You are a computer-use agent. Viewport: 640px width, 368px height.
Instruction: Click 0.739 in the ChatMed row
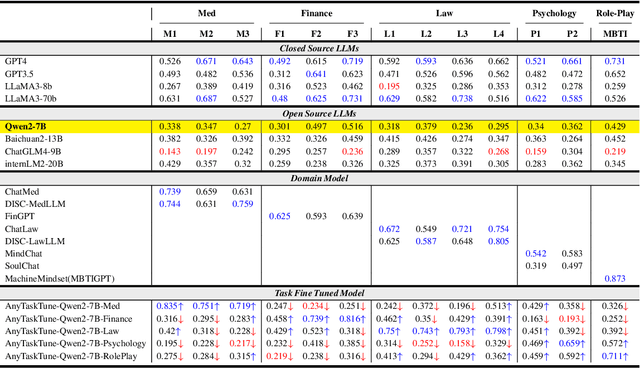point(170,191)
